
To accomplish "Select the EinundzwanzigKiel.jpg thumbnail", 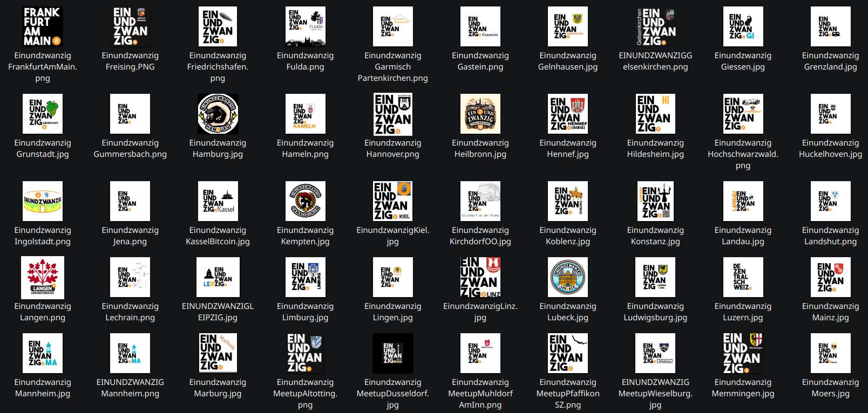I will pyautogui.click(x=392, y=201).
